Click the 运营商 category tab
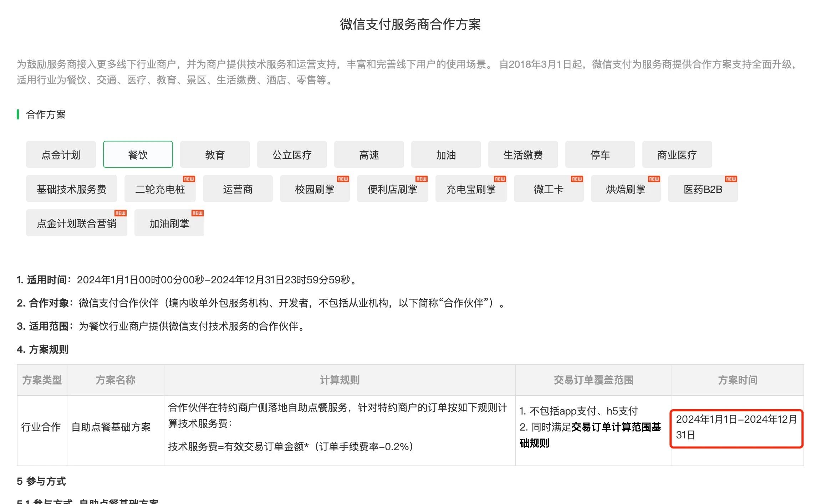Viewport: 821px width, 504px height. click(x=238, y=189)
